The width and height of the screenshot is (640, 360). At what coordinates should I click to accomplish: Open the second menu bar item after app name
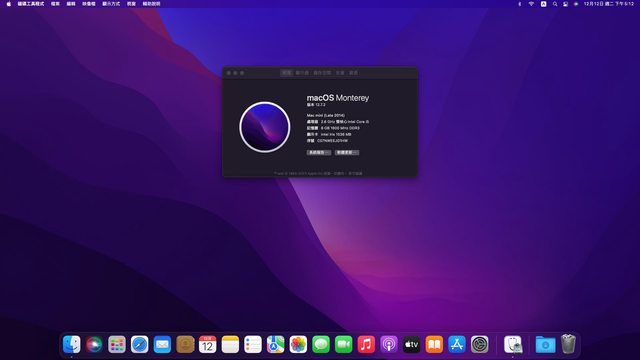(x=71, y=4)
